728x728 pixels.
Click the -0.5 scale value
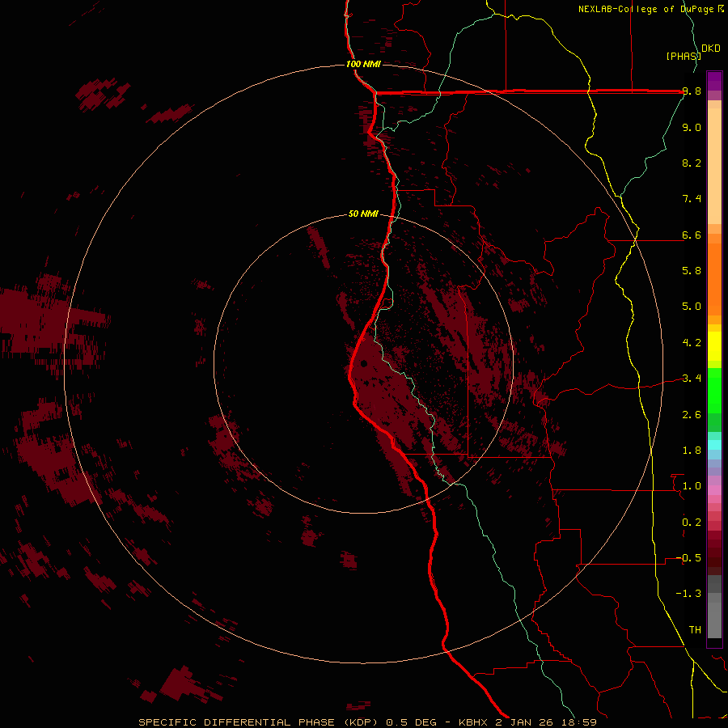[x=688, y=558]
